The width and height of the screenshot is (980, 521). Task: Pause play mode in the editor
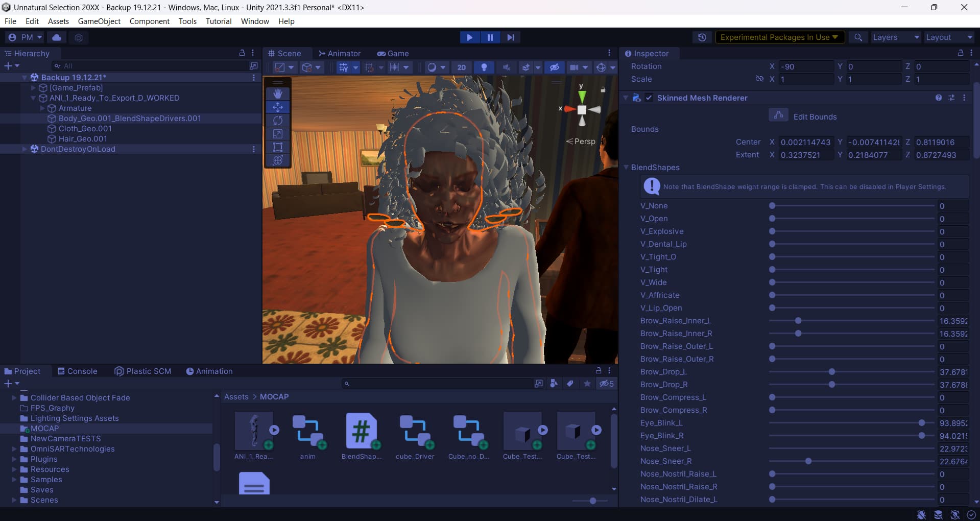(x=490, y=37)
